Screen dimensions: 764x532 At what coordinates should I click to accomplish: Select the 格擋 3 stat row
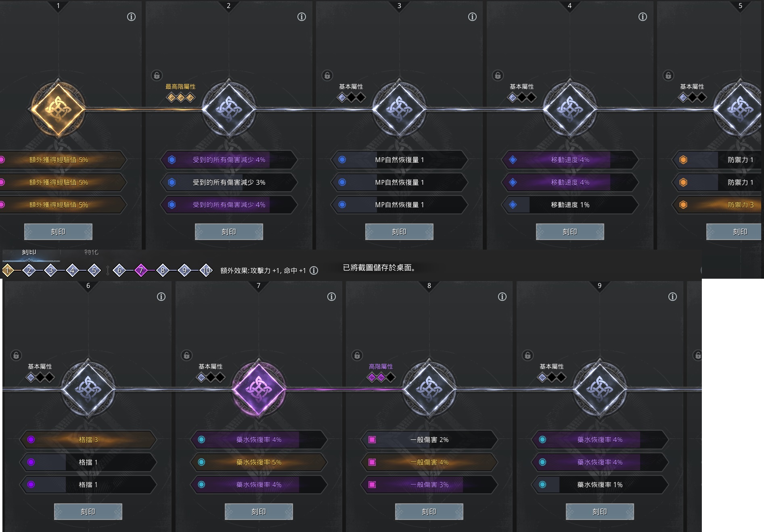click(88, 440)
